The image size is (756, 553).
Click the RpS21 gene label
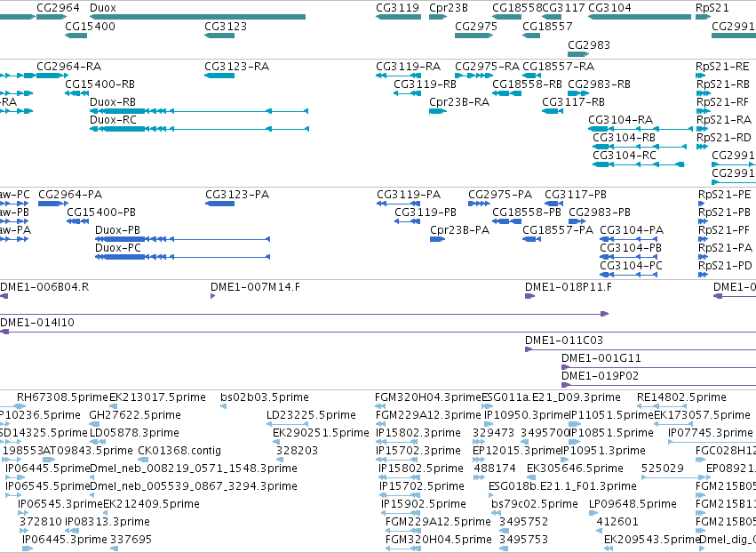point(712,8)
